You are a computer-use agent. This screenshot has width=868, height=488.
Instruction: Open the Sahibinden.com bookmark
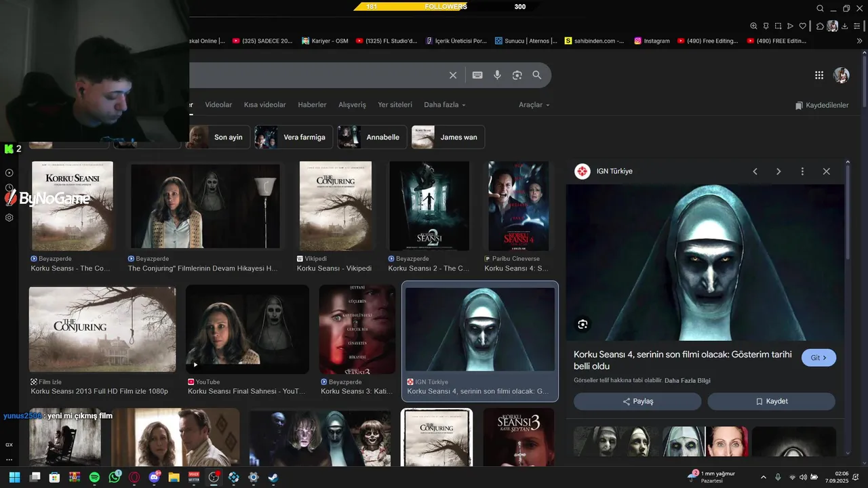594,41
